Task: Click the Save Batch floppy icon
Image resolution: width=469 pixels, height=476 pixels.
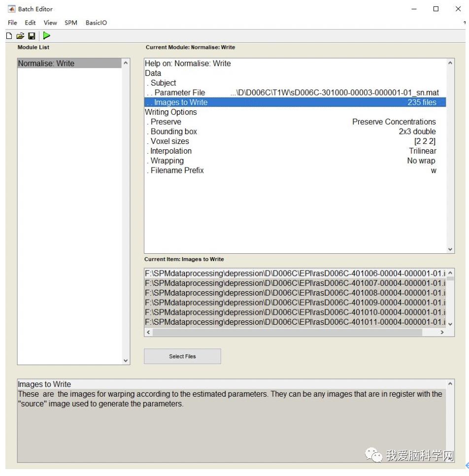Action: click(32, 36)
